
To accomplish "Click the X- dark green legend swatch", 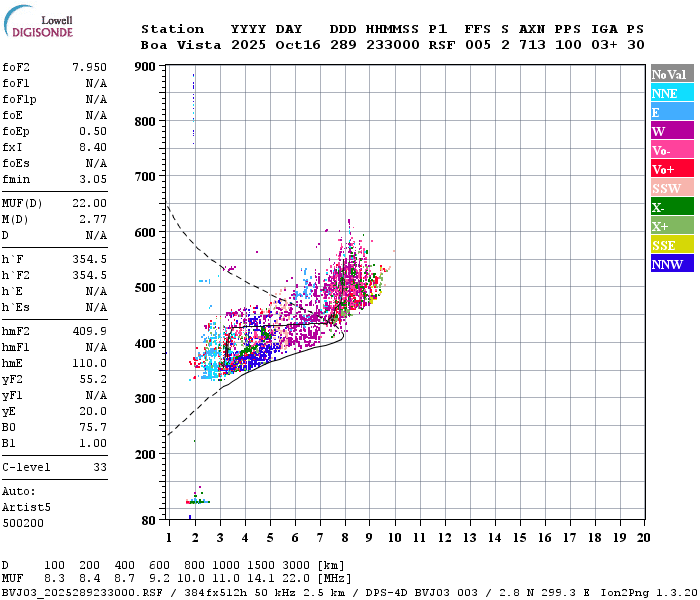I will 672,207.
